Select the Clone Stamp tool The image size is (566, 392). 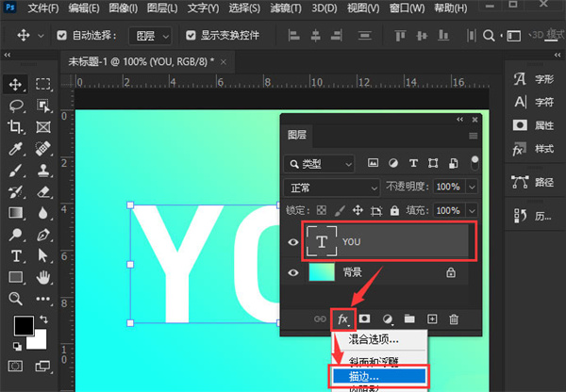(x=43, y=171)
